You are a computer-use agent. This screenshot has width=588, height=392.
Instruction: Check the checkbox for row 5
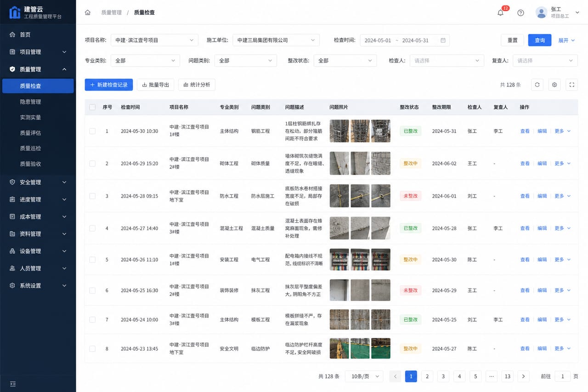pos(92,260)
